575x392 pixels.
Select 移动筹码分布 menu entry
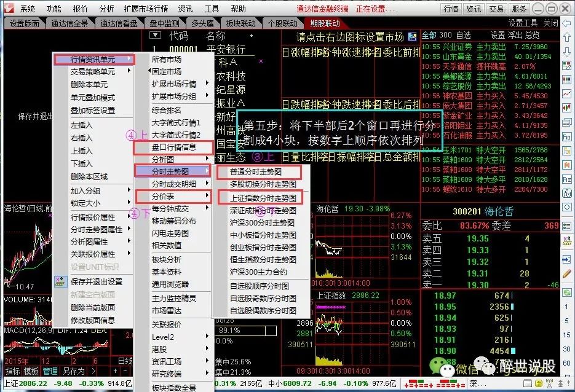[x=174, y=221]
